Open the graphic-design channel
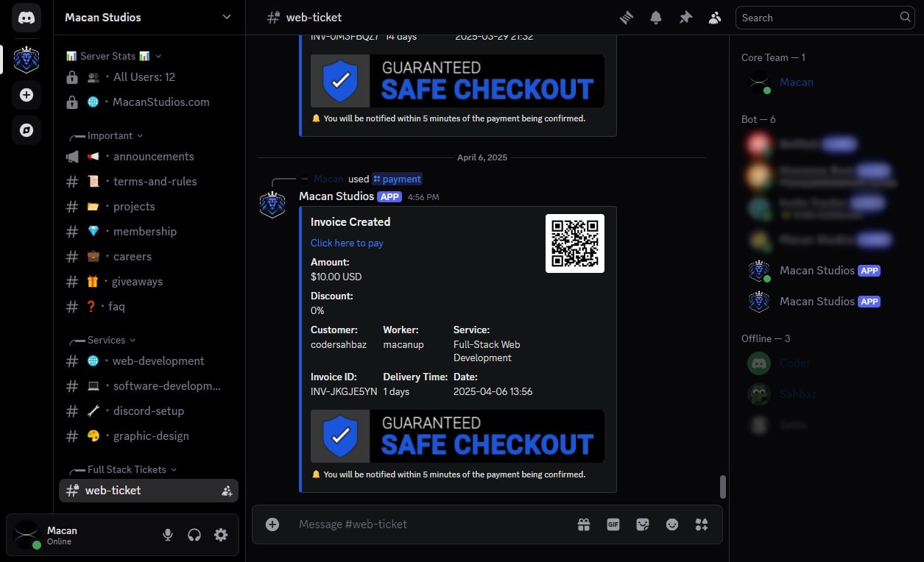 pyautogui.click(x=149, y=436)
